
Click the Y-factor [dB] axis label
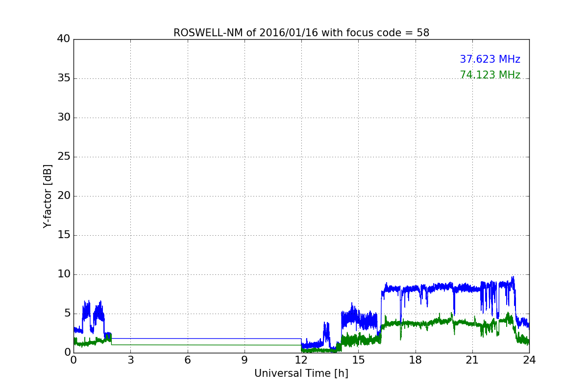pyautogui.click(x=48, y=196)
